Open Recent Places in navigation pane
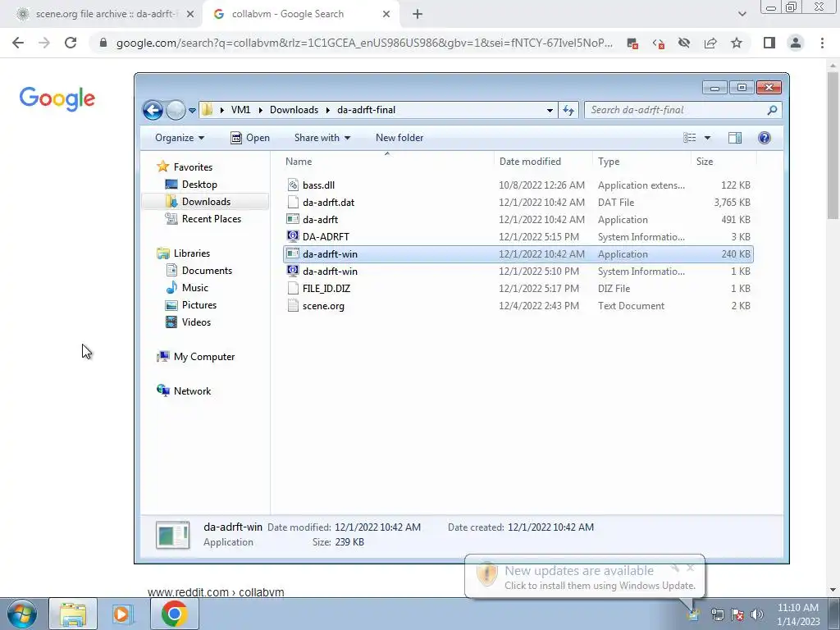840x630 pixels. pos(203,218)
